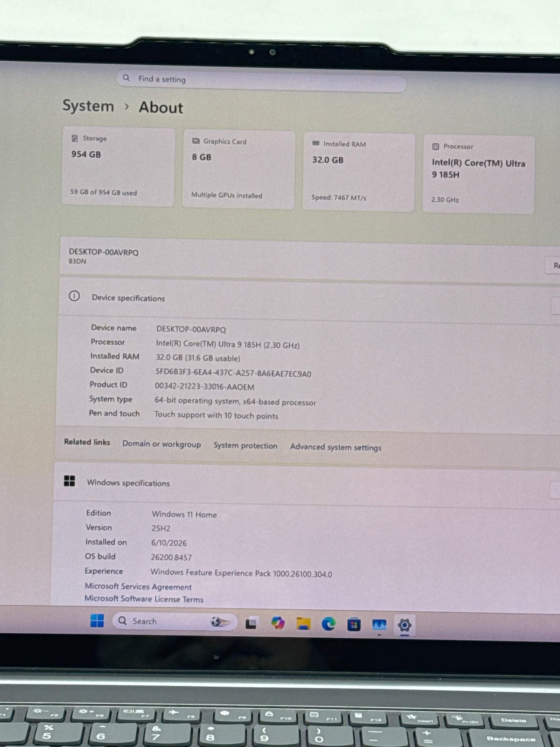
Task: Open the monitor app beside Store icon
Action: 379,625
